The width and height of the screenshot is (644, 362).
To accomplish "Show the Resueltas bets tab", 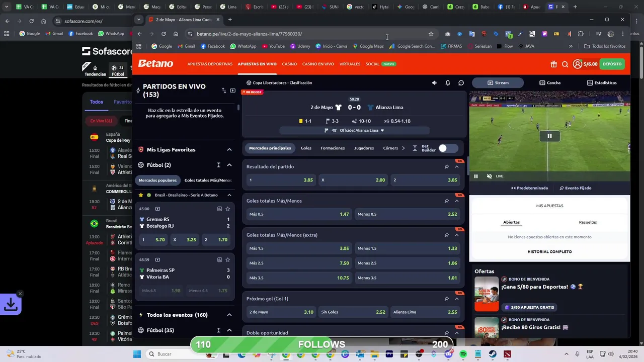I will pyautogui.click(x=588, y=222).
